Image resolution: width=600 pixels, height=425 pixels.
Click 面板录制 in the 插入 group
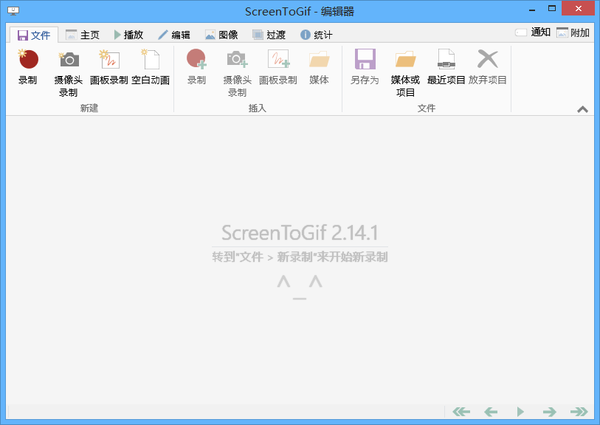278,67
